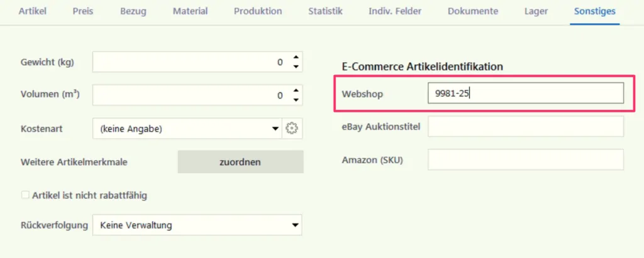This screenshot has width=644, height=258.
Task: Switch to the Artikel tab
Action: pyautogui.click(x=33, y=11)
